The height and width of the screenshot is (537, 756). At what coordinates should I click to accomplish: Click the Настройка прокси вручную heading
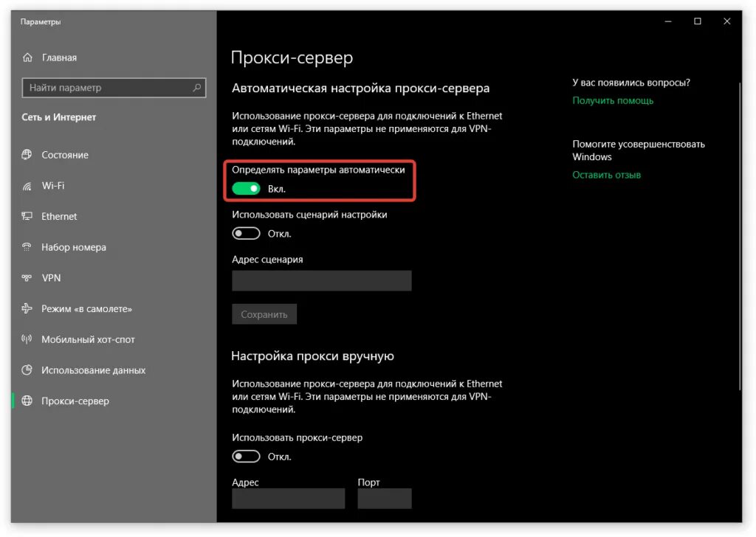[x=312, y=356]
